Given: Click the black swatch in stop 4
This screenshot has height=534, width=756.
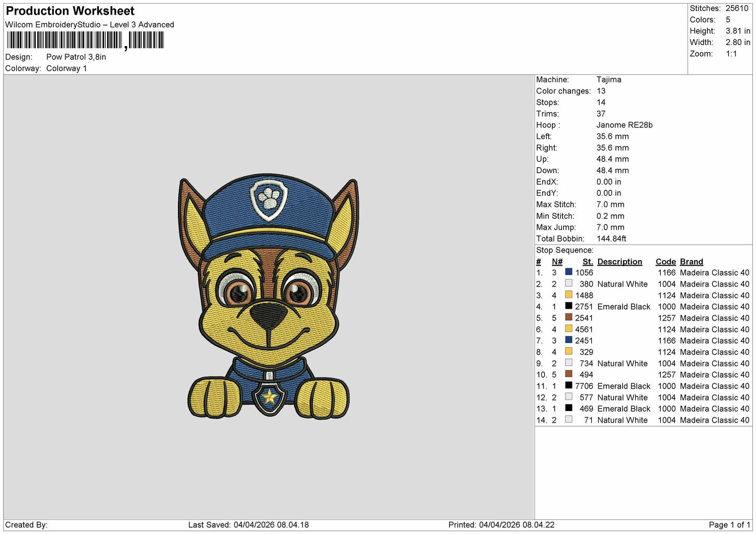Looking at the screenshot, I should tap(569, 306).
